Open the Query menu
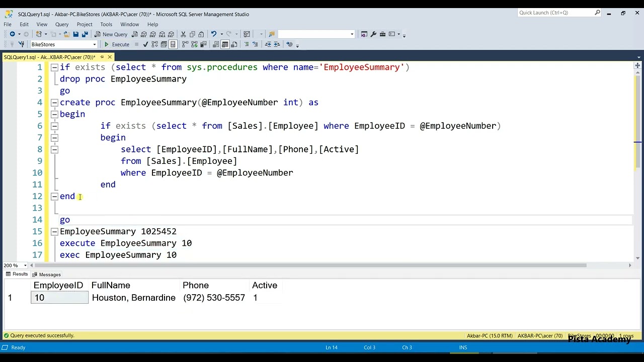This screenshot has height=362, width=644. [62, 24]
